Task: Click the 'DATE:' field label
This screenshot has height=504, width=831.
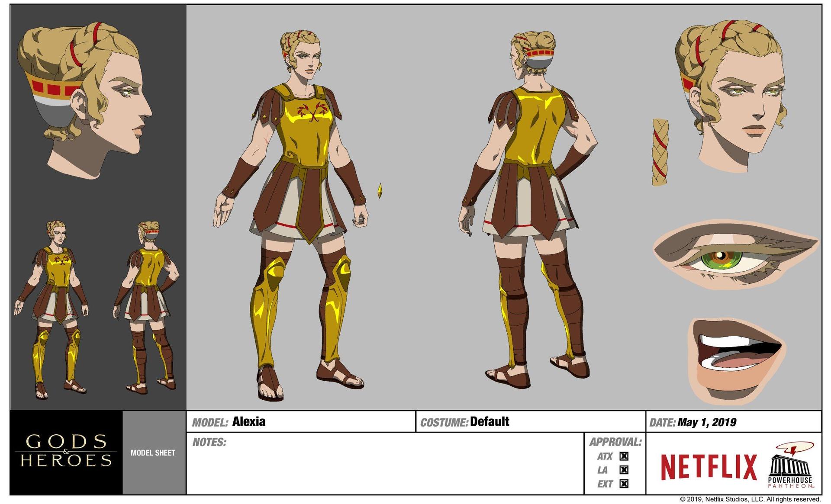Action: click(x=662, y=423)
